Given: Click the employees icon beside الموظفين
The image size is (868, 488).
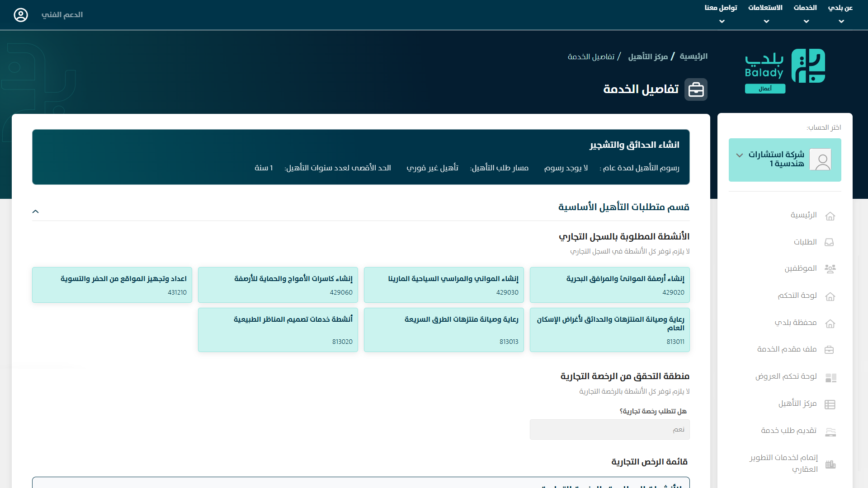Looking at the screenshot, I should coord(830,269).
